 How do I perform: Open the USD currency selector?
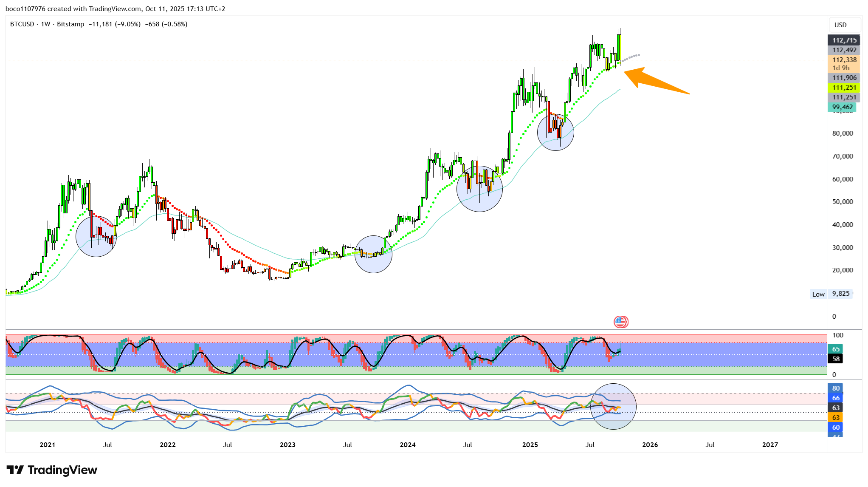point(840,25)
